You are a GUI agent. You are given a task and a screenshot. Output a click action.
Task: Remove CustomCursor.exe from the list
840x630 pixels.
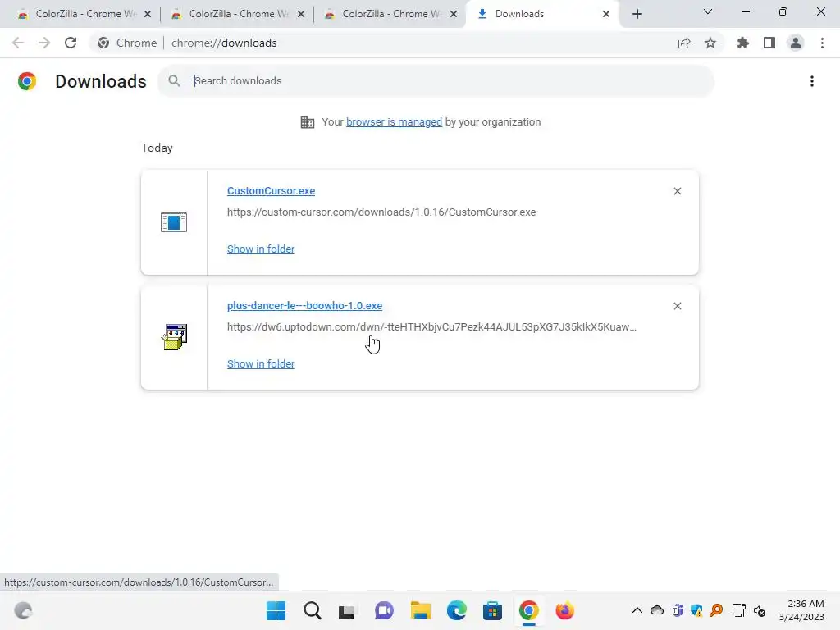(677, 191)
